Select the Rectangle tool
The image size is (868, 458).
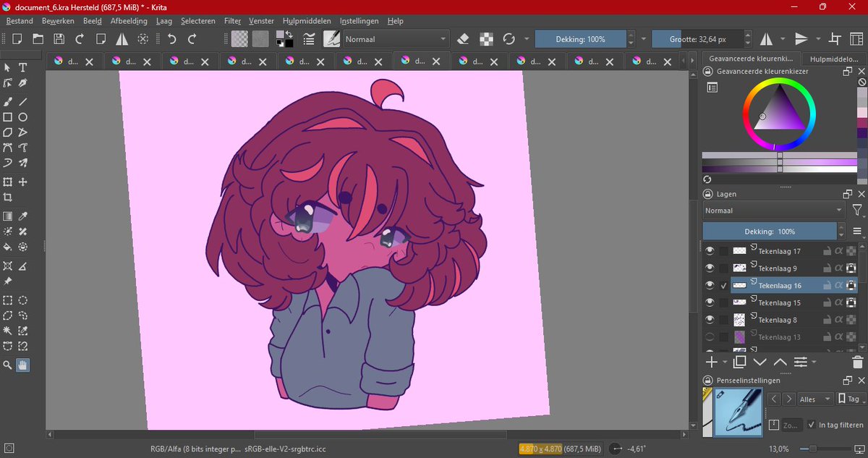(8, 117)
